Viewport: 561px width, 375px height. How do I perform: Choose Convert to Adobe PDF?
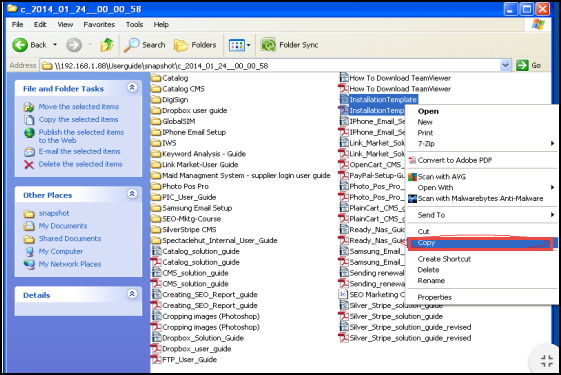[482, 160]
